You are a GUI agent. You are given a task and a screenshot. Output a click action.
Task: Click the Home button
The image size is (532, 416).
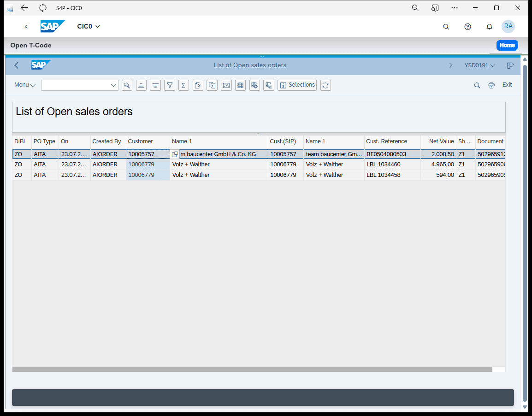[507, 45]
